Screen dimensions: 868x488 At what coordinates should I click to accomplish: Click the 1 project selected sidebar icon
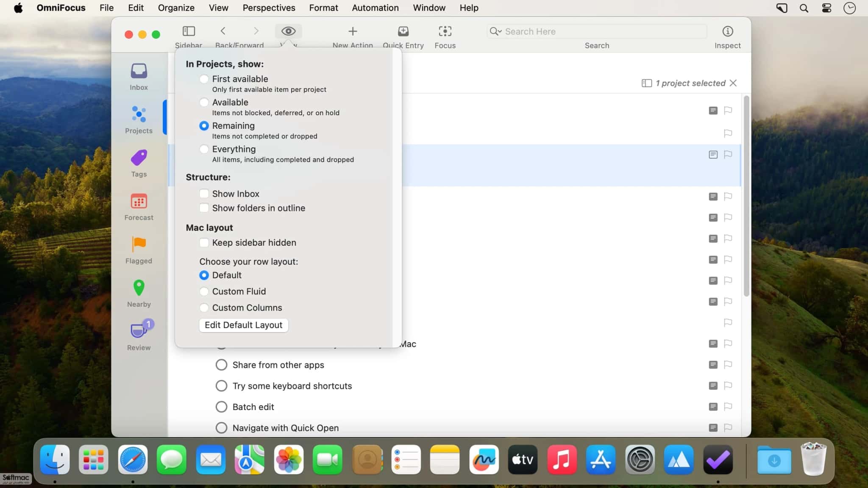click(646, 83)
